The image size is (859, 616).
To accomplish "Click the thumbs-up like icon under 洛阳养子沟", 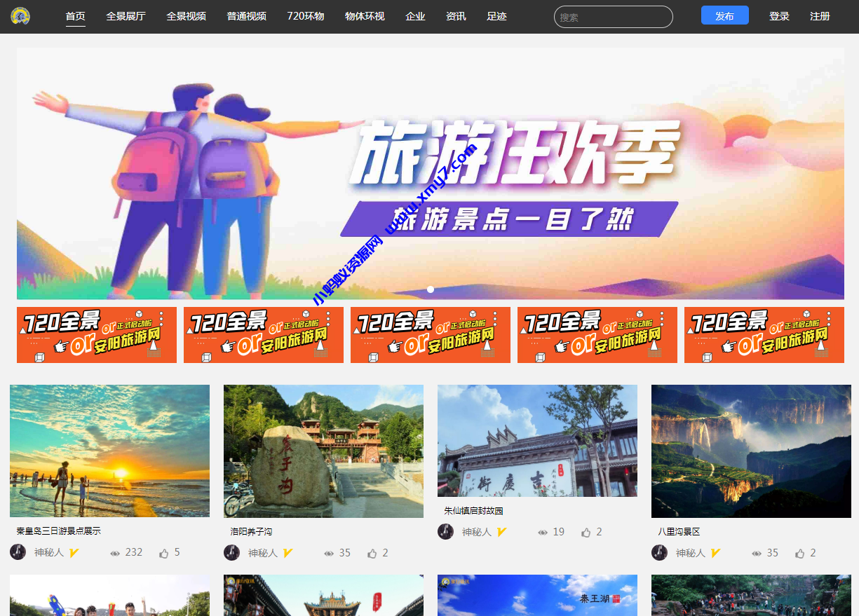I will (372, 553).
